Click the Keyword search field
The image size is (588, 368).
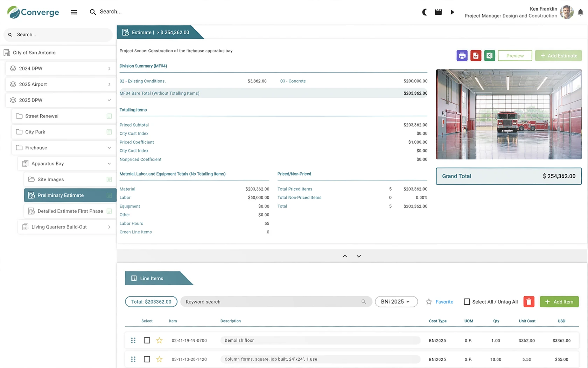276,302
